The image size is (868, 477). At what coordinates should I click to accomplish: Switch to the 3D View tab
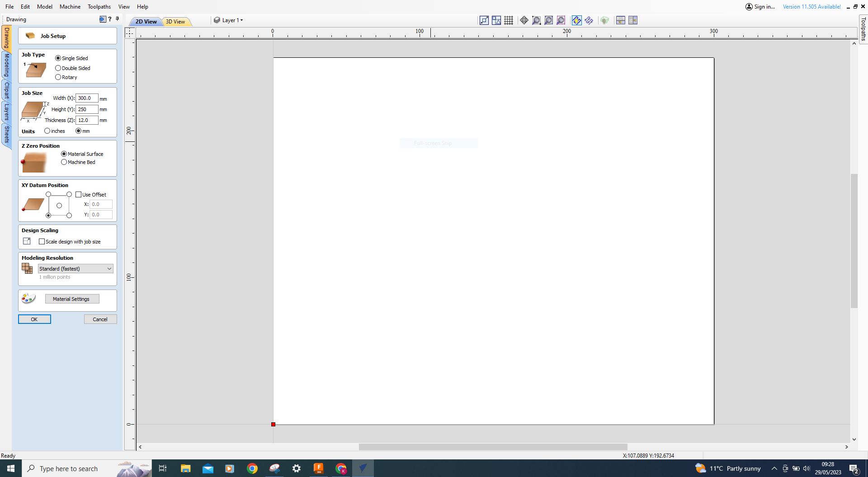click(175, 22)
